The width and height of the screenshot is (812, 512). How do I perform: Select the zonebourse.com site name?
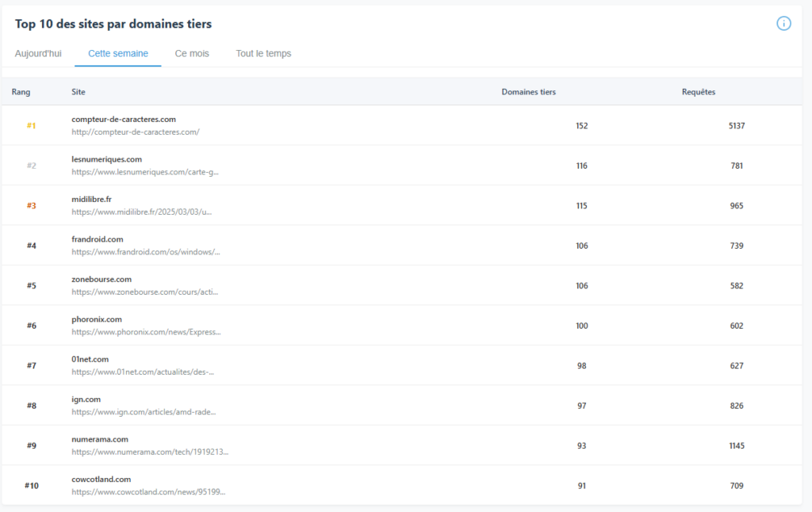[101, 279]
